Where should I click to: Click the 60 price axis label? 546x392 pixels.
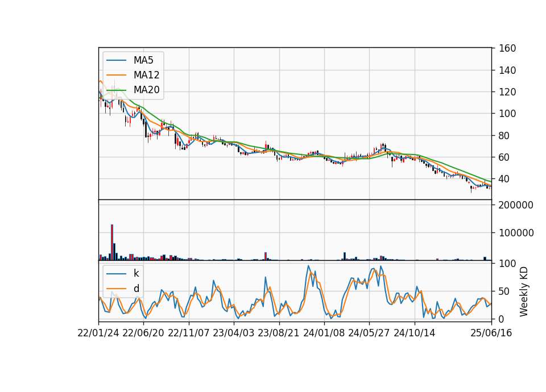tap(504, 157)
